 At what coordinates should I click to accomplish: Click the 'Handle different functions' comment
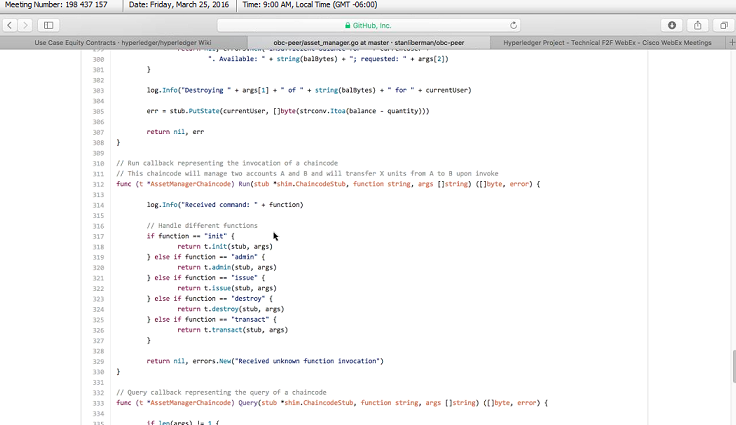click(x=202, y=225)
